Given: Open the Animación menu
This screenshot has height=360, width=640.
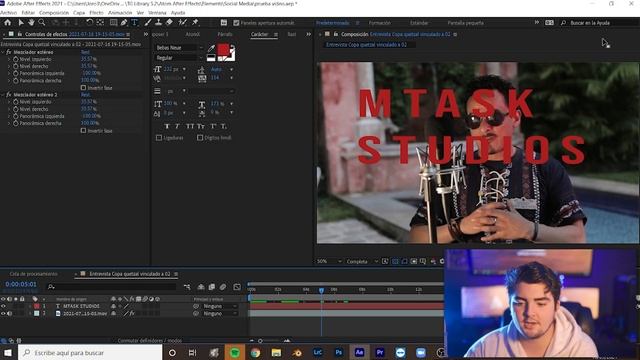Looking at the screenshot, I should click(x=120, y=13).
